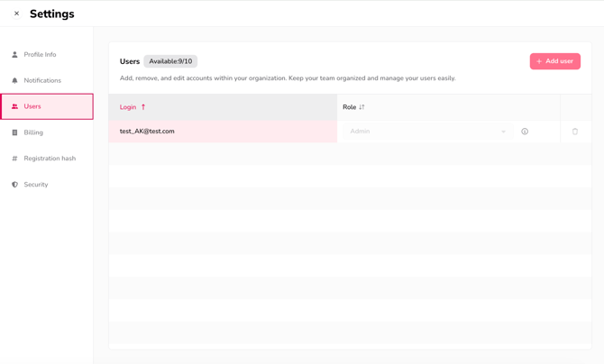Delete user test_AK@test.com with the trash icon
This screenshot has width=604, height=364.
pos(575,132)
